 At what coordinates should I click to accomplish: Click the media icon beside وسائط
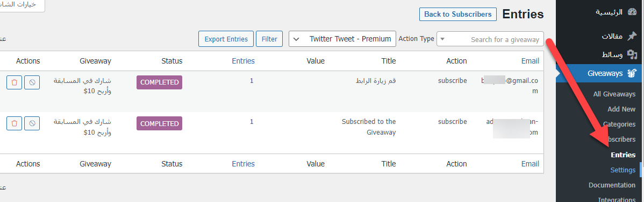click(x=631, y=54)
